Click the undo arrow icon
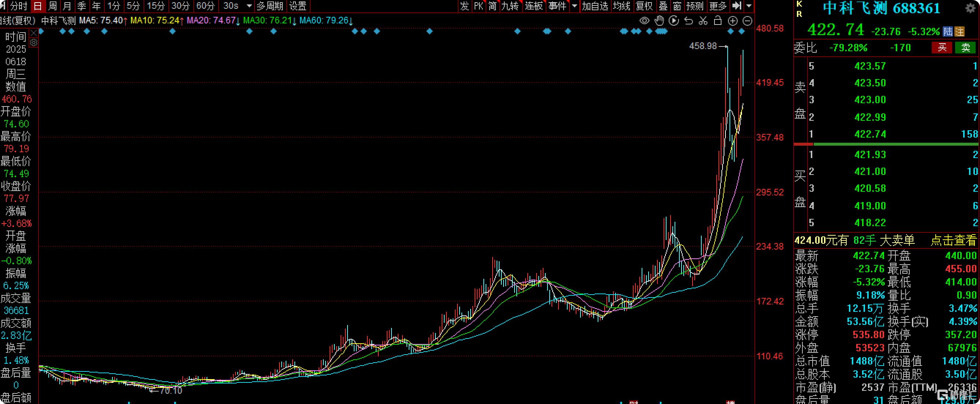This screenshot has height=404, width=980. pos(688,20)
